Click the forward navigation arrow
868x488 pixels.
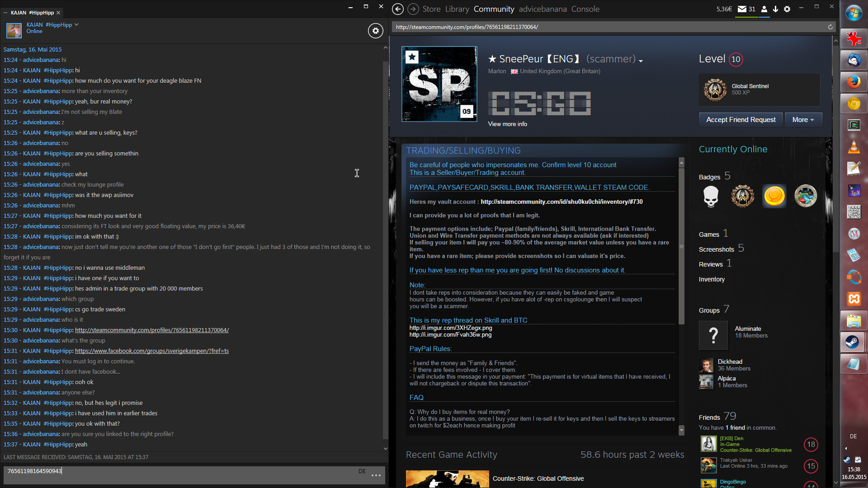(x=412, y=9)
